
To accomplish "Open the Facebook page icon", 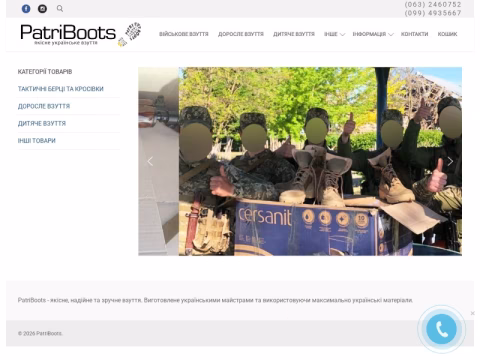I will point(26,9).
